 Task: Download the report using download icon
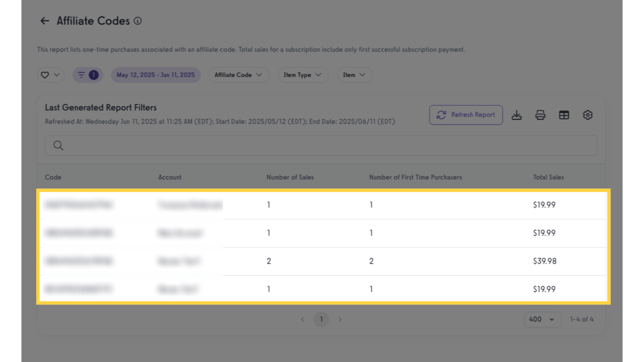517,115
